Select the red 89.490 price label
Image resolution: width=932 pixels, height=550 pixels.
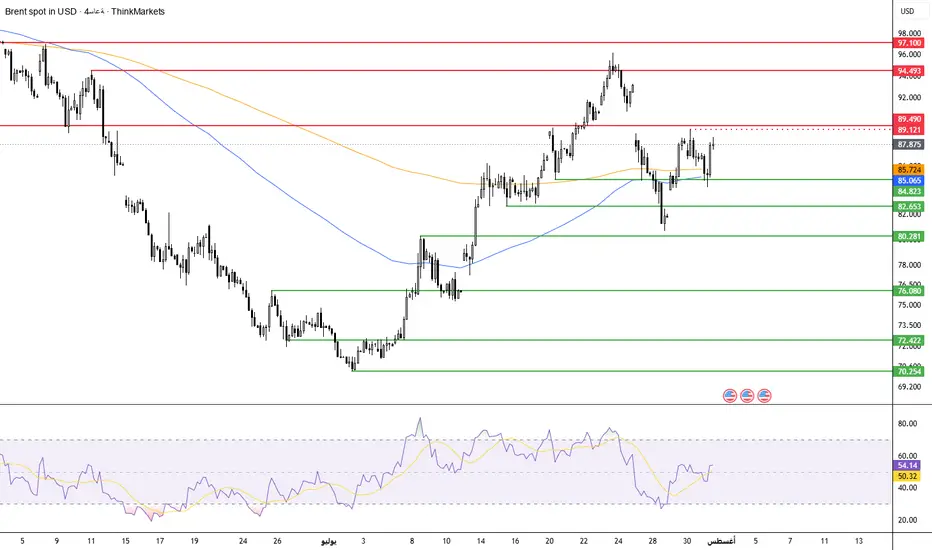[909, 119]
